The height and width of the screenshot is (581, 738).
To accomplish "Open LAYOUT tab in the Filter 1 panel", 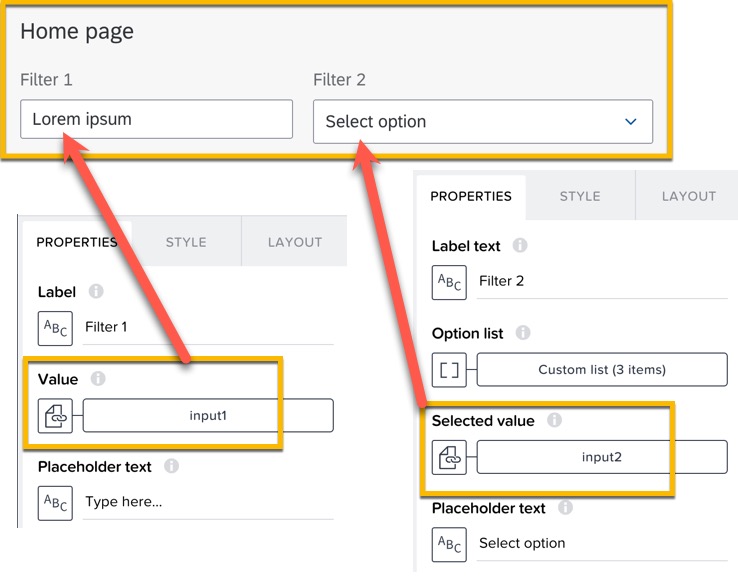I will 294,242.
